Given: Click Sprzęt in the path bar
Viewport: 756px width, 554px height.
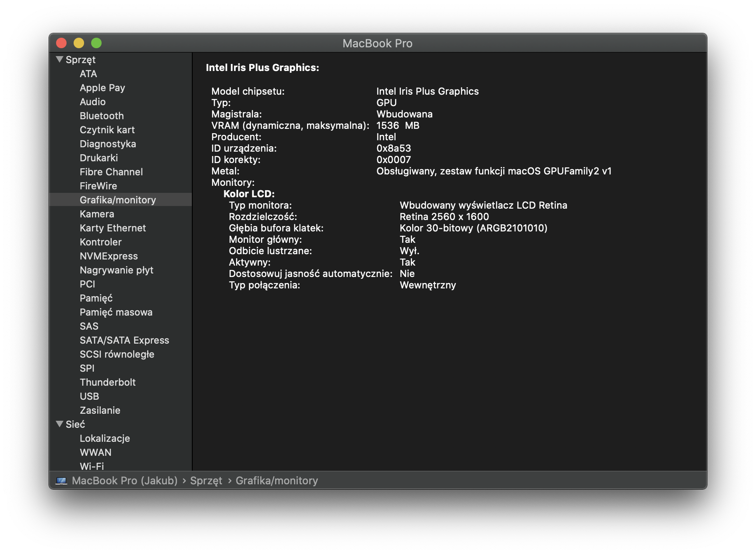Looking at the screenshot, I should [x=206, y=481].
